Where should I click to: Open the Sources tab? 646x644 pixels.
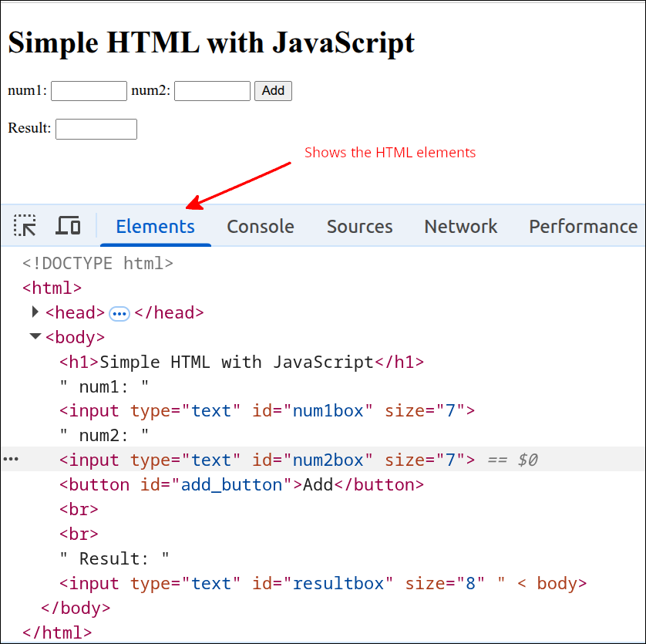pyautogui.click(x=359, y=226)
